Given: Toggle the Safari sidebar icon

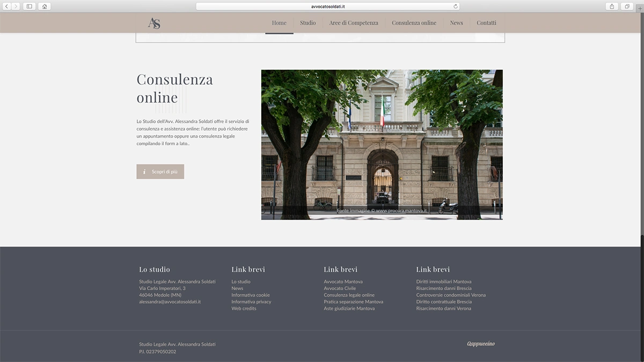Looking at the screenshot, I should click(29, 6).
